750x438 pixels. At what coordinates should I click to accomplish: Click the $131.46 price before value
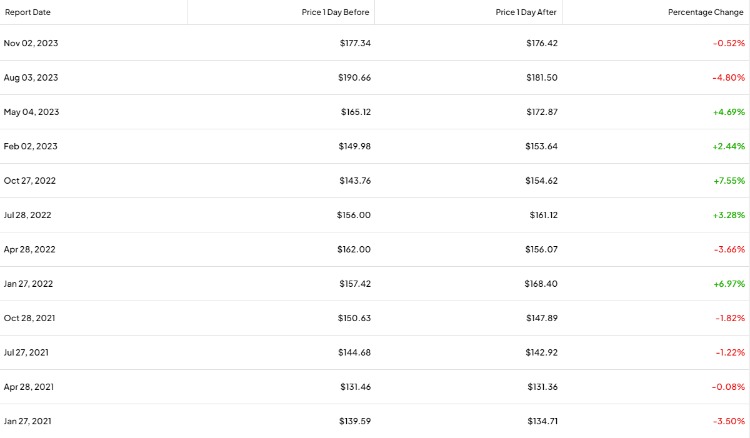pyautogui.click(x=355, y=387)
